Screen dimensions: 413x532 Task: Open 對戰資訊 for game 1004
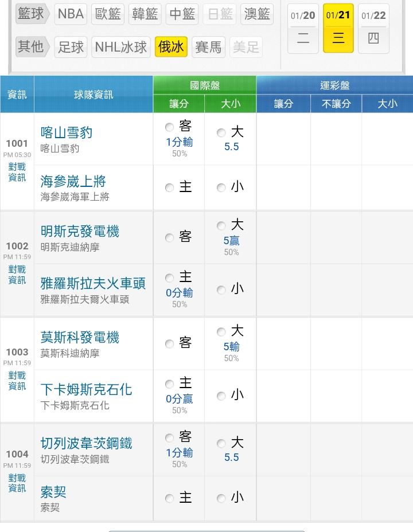(17, 483)
